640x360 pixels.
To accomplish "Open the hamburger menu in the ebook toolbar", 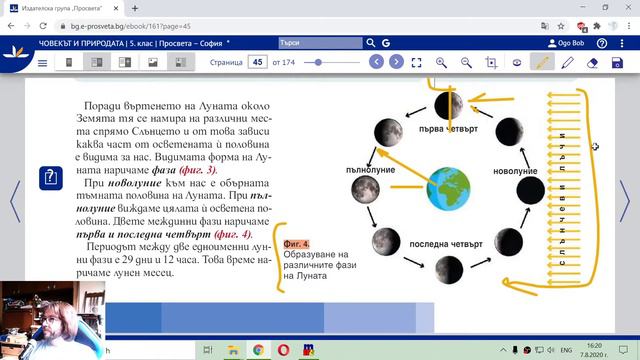I will click(42, 63).
